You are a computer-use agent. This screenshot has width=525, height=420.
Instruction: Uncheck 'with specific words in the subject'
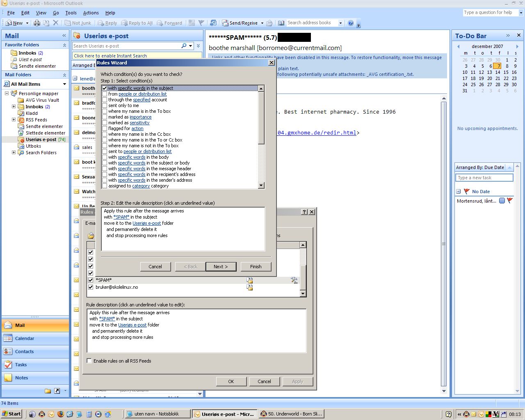click(x=105, y=88)
